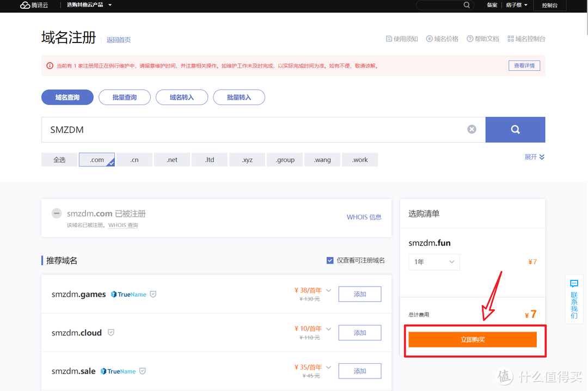Uncheck 仅查看可注册域名 checkbox
The image size is (588, 391).
point(330,260)
